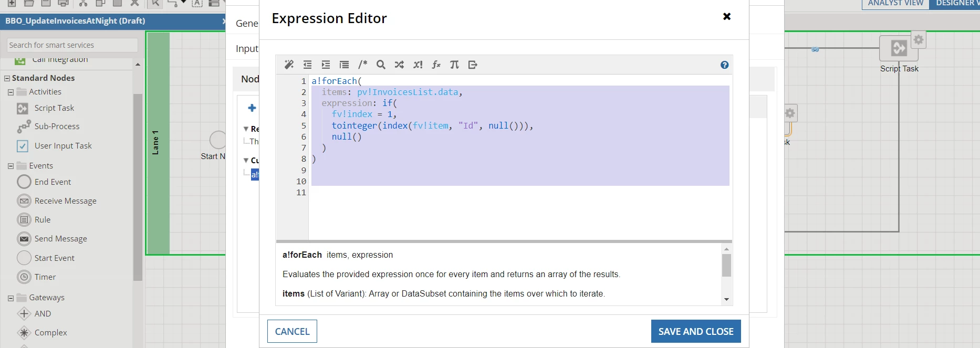This screenshot has height=348, width=980.
Task: Click bold 'a!forEach' in description pane
Action: click(x=302, y=255)
